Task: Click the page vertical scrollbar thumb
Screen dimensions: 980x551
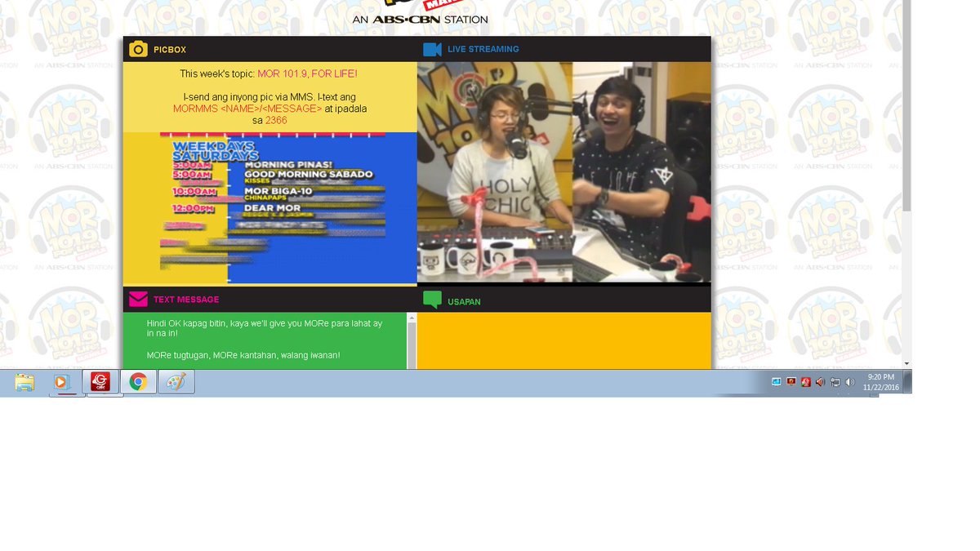Action: click(x=906, y=106)
